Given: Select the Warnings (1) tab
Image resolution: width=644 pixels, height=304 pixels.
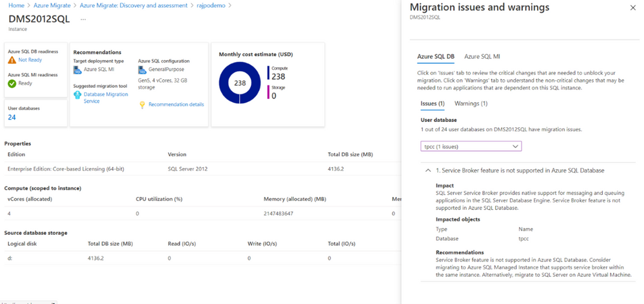Looking at the screenshot, I should [x=471, y=104].
